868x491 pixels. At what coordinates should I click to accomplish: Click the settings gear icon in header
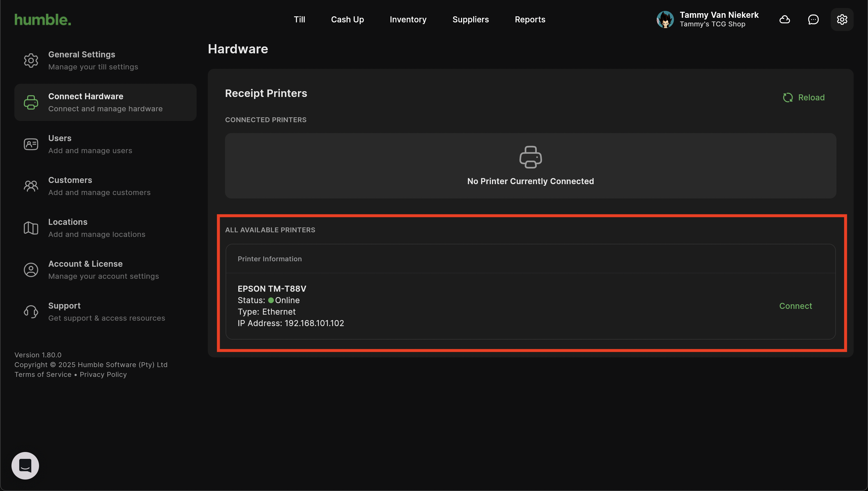pyautogui.click(x=842, y=20)
